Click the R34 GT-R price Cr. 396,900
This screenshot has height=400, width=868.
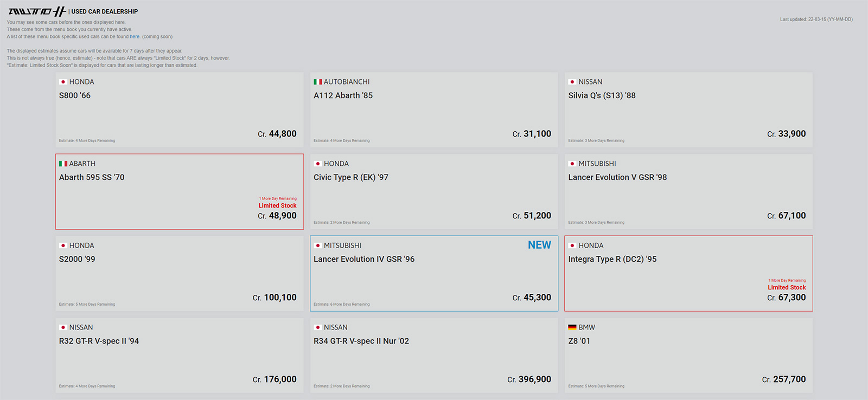tap(529, 379)
